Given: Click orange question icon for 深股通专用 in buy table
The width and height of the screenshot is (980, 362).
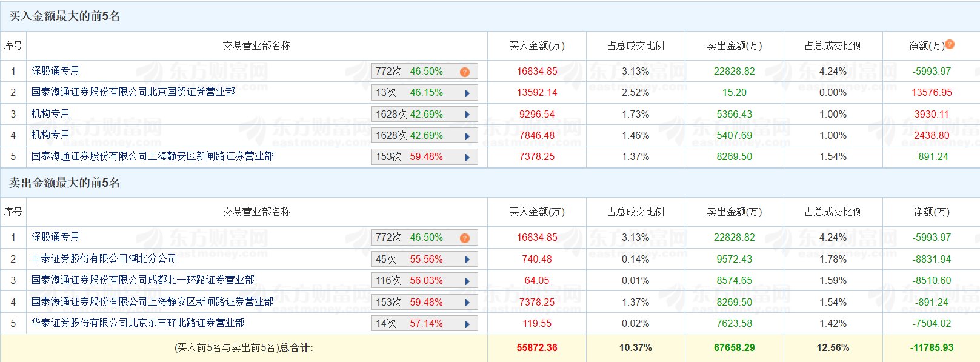Looking at the screenshot, I should tap(465, 72).
